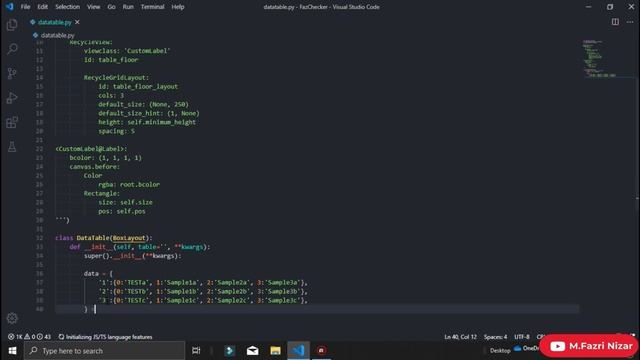Click the code minimap preview
The width and height of the screenshot is (640, 360).
point(600,58)
